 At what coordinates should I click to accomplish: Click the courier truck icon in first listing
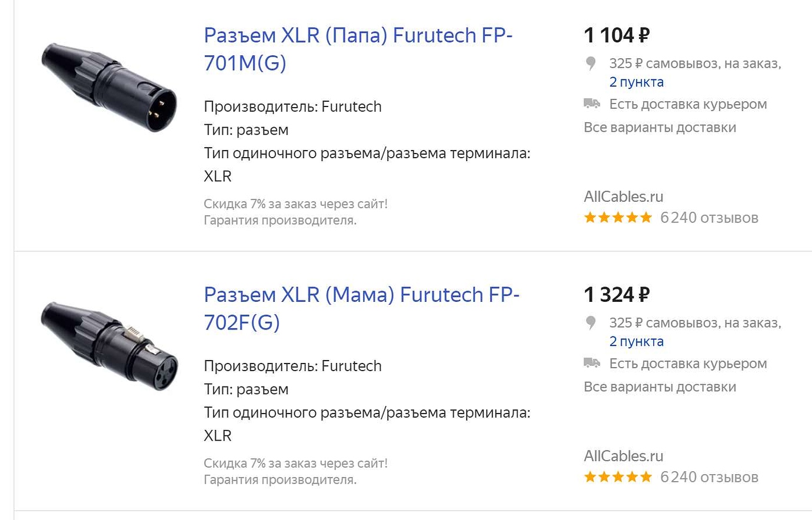click(x=592, y=104)
